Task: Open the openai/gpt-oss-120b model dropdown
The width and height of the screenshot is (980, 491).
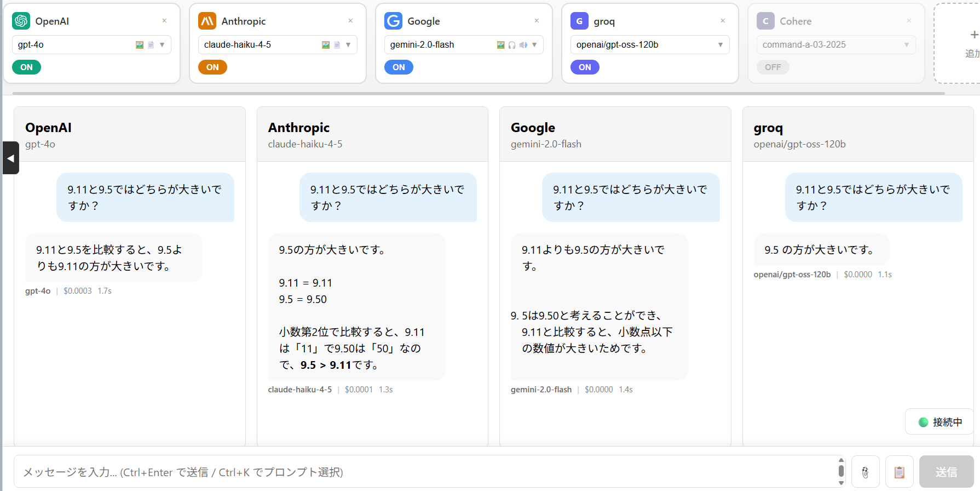Action: coord(650,45)
